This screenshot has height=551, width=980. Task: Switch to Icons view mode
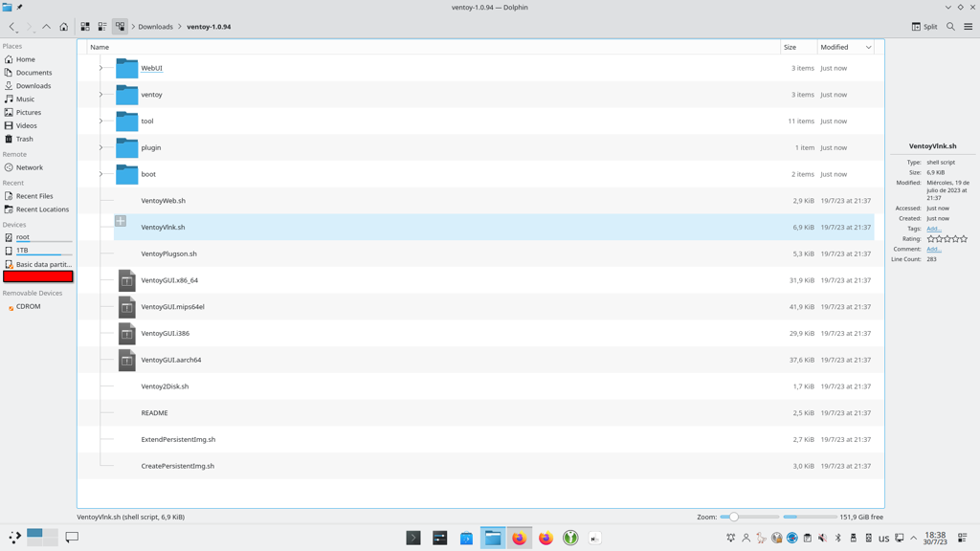[85, 27]
